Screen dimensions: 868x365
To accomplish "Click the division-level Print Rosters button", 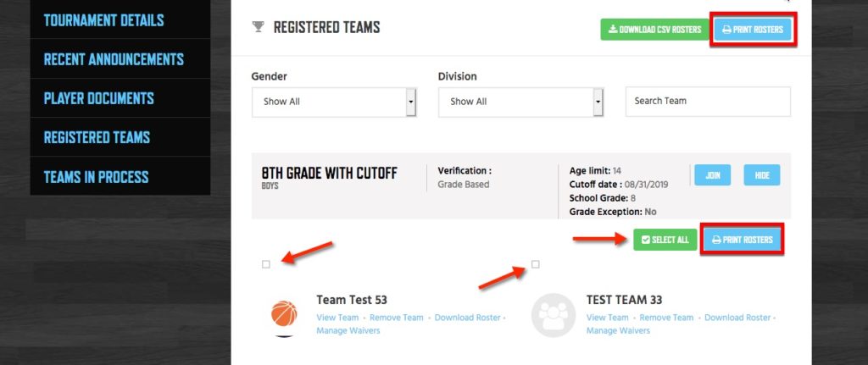I will pyautogui.click(x=743, y=240).
